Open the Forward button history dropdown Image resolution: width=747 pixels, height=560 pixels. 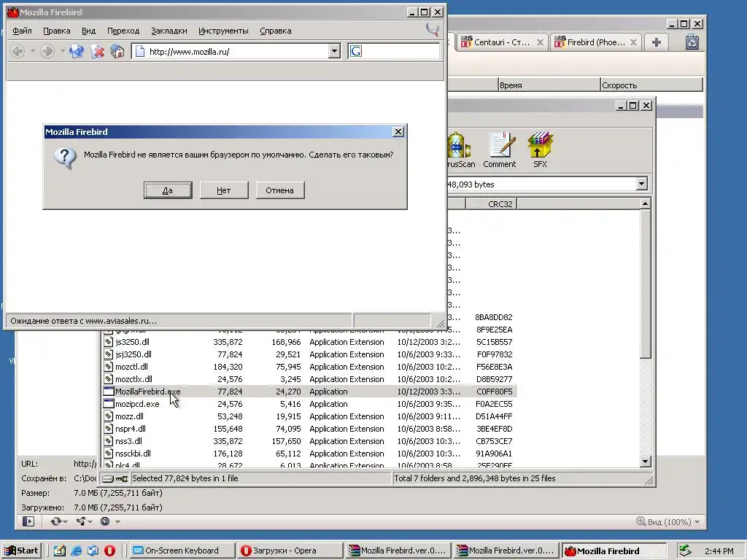(62, 51)
